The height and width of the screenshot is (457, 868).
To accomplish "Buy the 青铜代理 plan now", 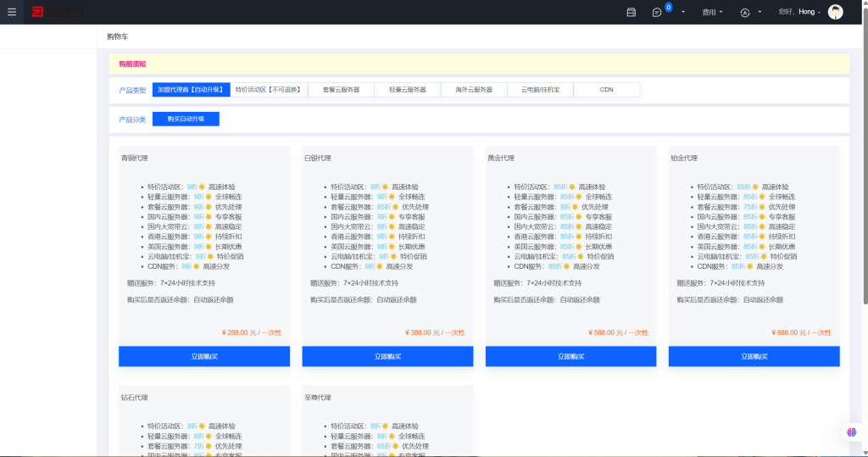I will pyautogui.click(x=204, y=357).
